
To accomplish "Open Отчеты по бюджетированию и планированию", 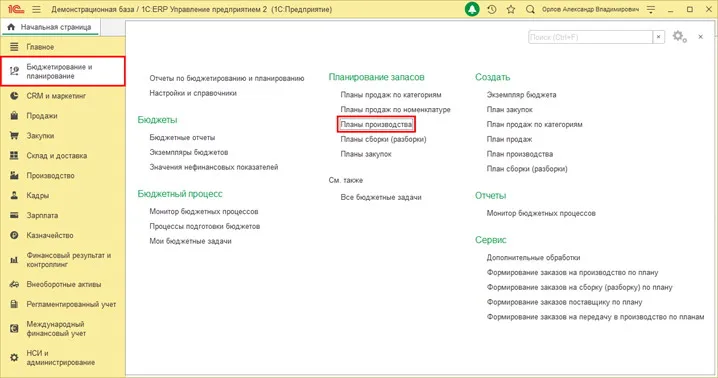I will (x=227, y=78).
